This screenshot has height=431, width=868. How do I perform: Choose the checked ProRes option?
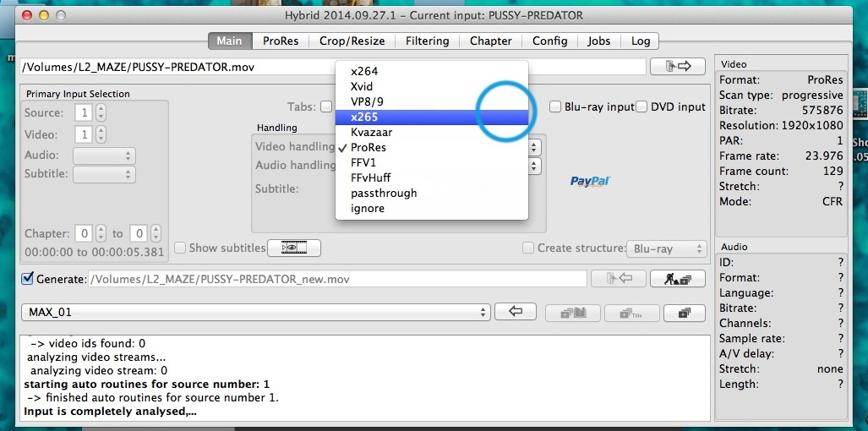click(432, 148)
